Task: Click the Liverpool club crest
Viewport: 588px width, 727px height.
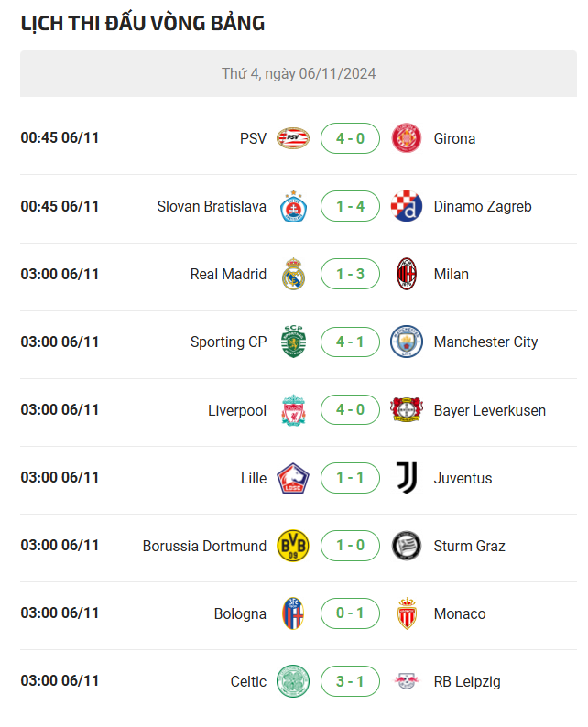Action: coord(293,410)
